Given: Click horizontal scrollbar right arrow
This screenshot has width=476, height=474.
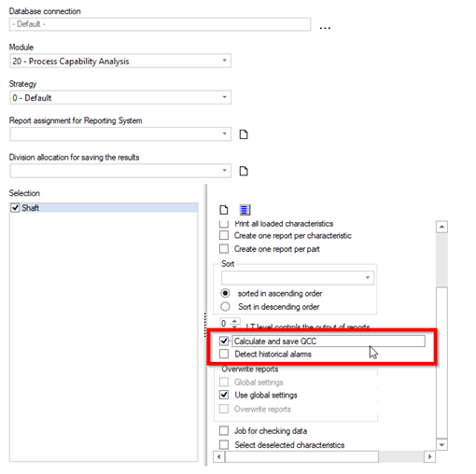Looking at the screenshot, I should click(429, 456).
